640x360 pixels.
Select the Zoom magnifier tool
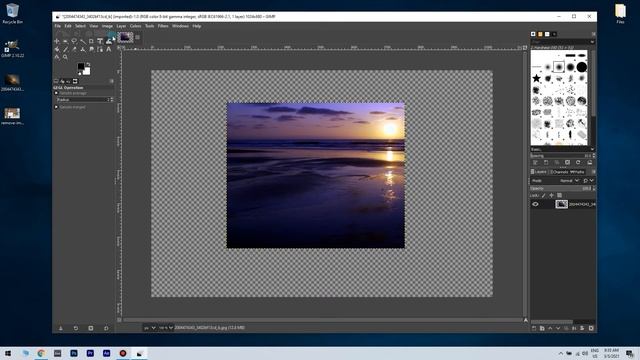pyautogui.click(x=65, y=57)
